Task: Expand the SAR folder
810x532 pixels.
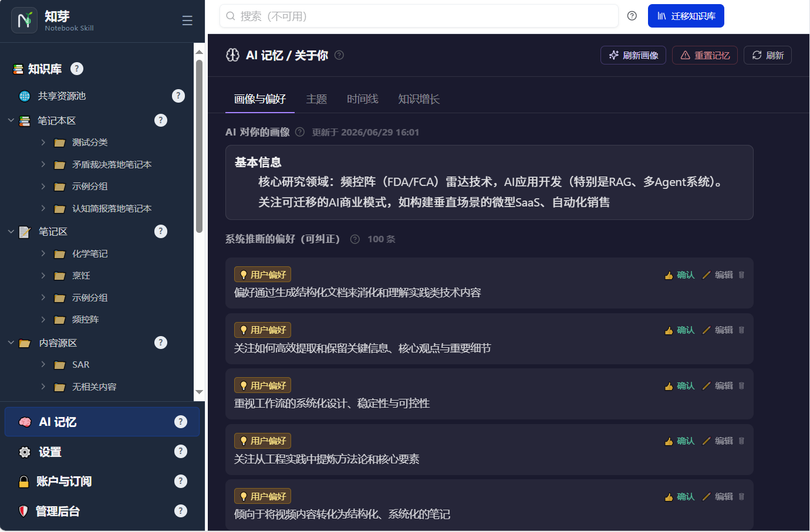Action: (x=43, y=365)
